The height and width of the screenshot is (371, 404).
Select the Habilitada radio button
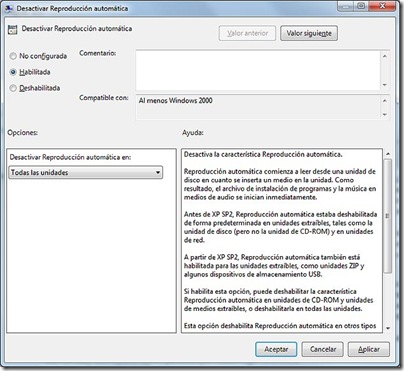coord(13,72)
